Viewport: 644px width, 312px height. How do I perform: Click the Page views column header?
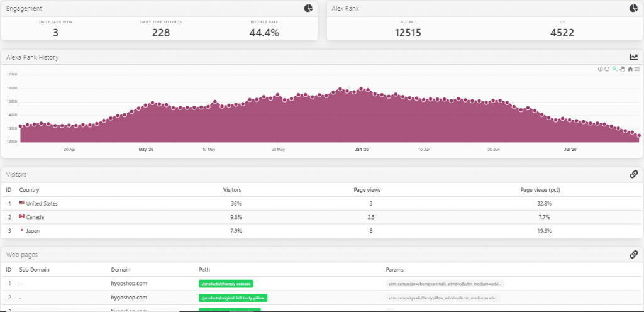pyautogui.click(x=367, y=190)
